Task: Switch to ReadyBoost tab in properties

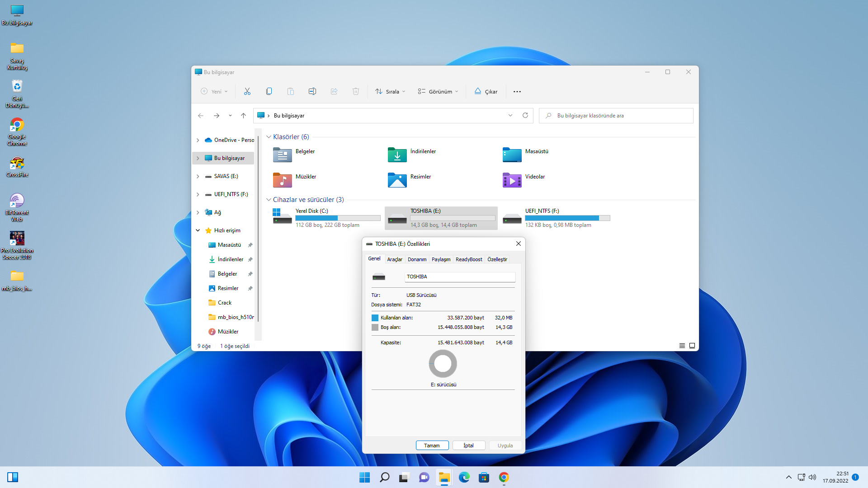Action: click(469, 259)
